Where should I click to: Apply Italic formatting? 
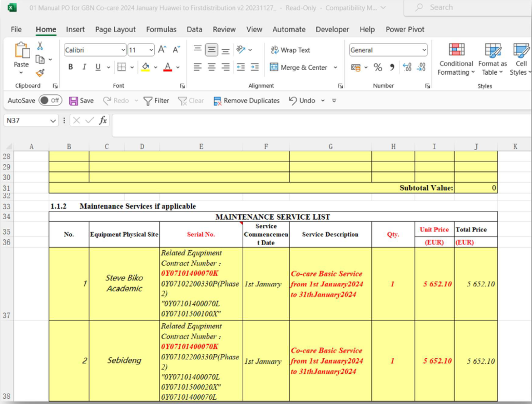pyautogui.click(x=84, y=67)
